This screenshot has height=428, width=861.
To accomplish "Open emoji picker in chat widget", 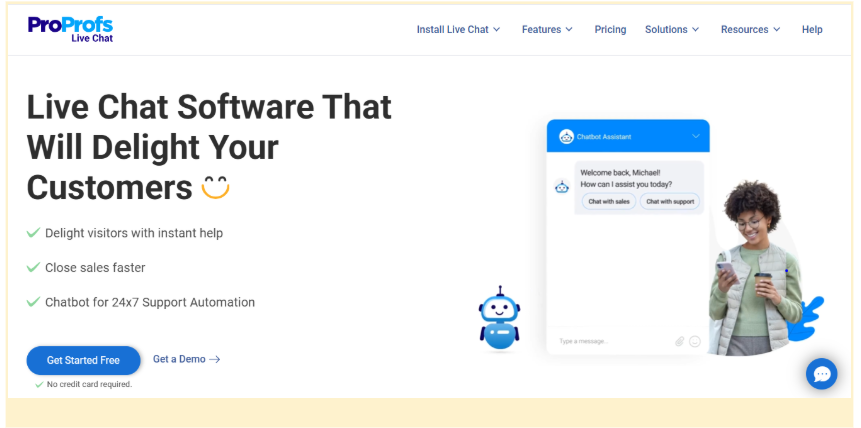I will tap(695, 341).
